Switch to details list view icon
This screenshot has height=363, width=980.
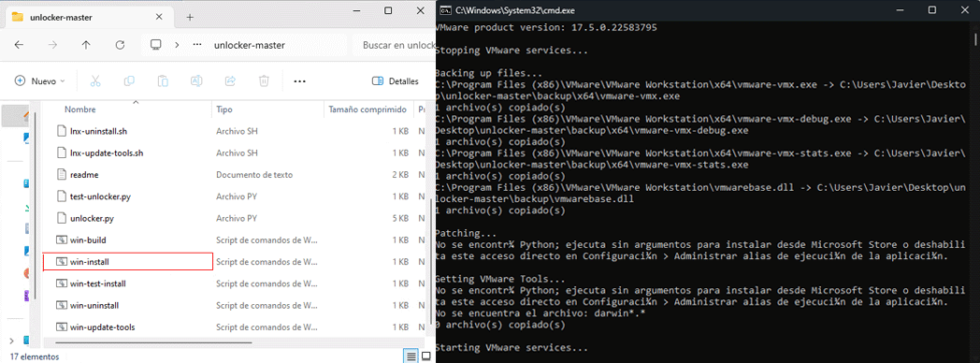[x=411, y=356]
